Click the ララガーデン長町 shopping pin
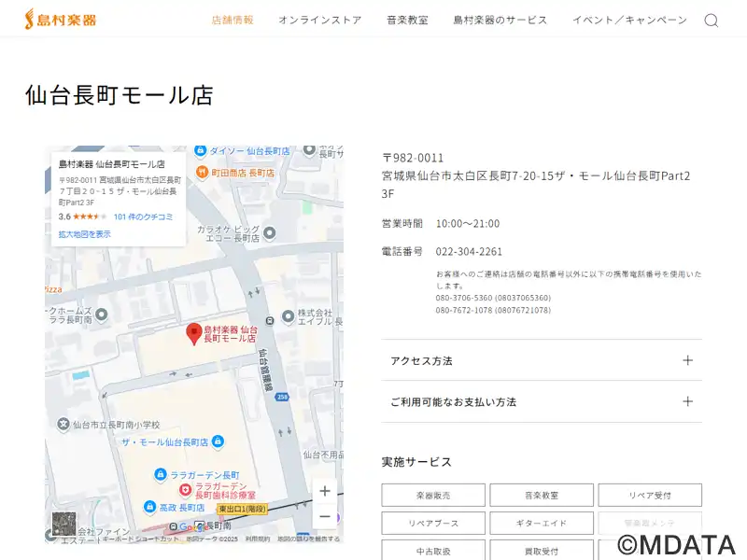This screenshot has height=560, width=747. click(161, 474)
